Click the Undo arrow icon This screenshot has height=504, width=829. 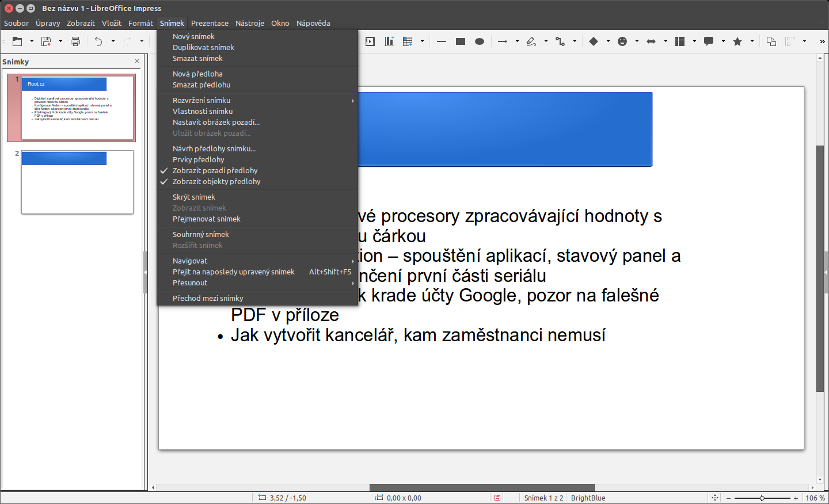coord(98,41)
